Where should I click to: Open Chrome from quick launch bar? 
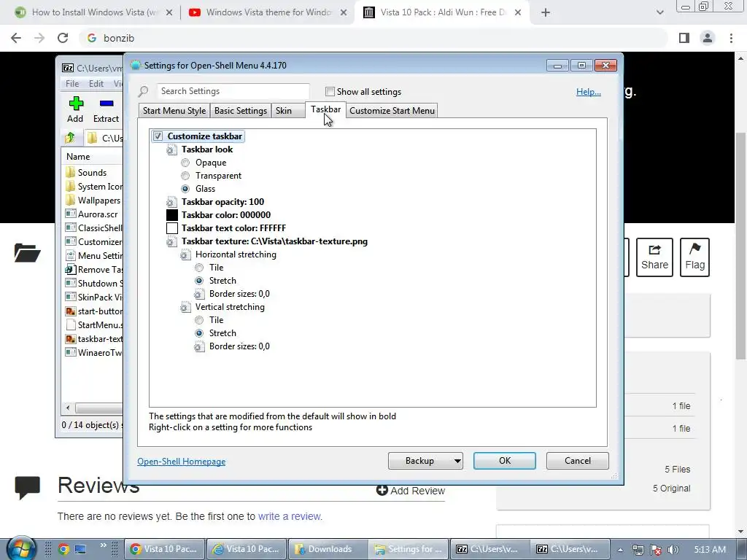click(63, 550)
